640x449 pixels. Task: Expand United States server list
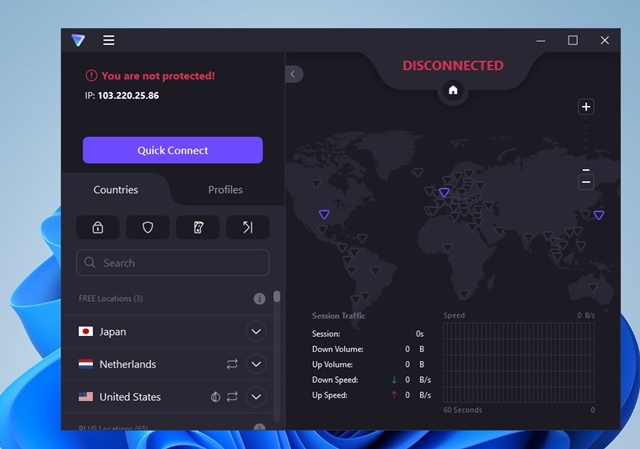256,397
